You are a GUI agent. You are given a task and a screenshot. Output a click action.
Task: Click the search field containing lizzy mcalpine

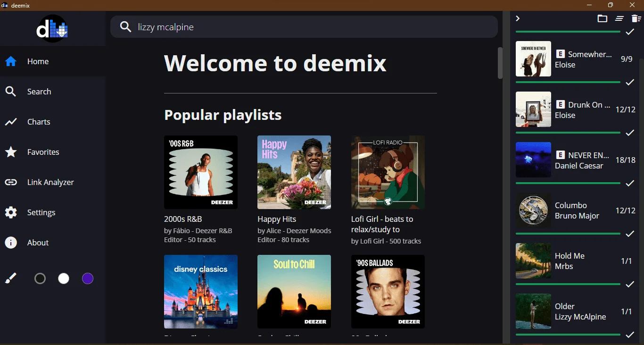304,27
